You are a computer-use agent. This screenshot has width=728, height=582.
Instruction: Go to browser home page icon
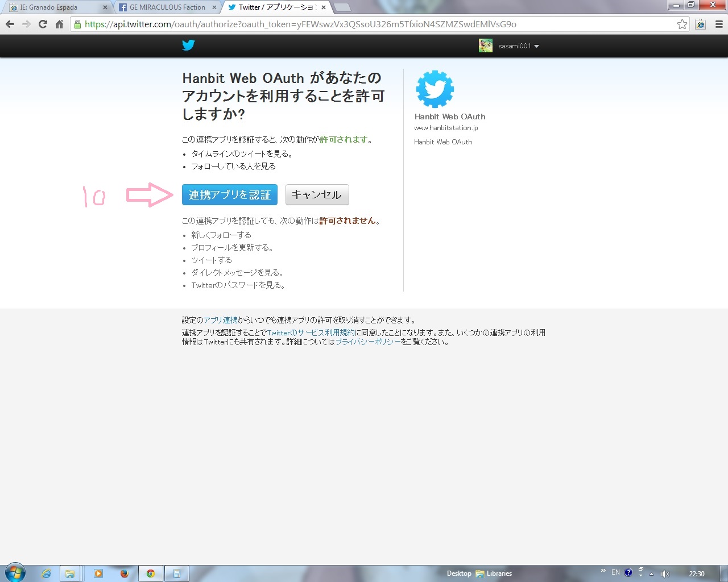point(59,24)
